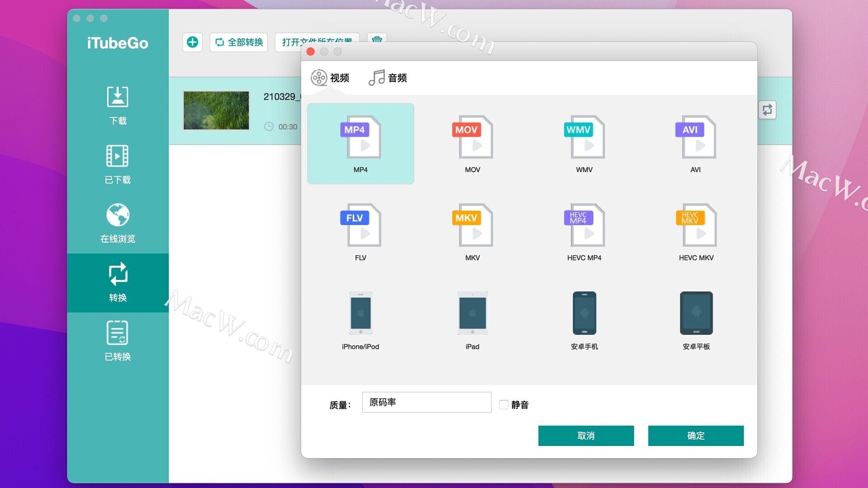
Task: Switch to the 音频 tab
Action: [x=388, y=78]
